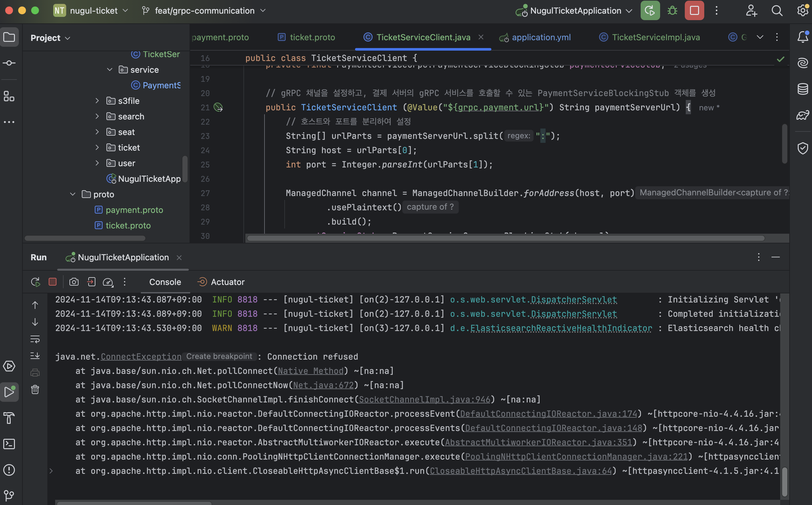Switch to TicketServiceImpl.java editor tab
This screenshot has width=812, height=505.
coord(649,37)
